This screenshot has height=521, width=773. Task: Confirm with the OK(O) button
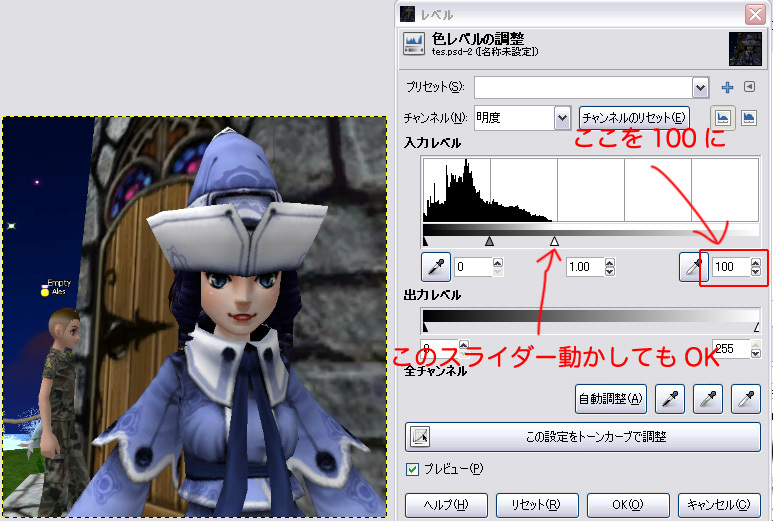tap(628, 505)
